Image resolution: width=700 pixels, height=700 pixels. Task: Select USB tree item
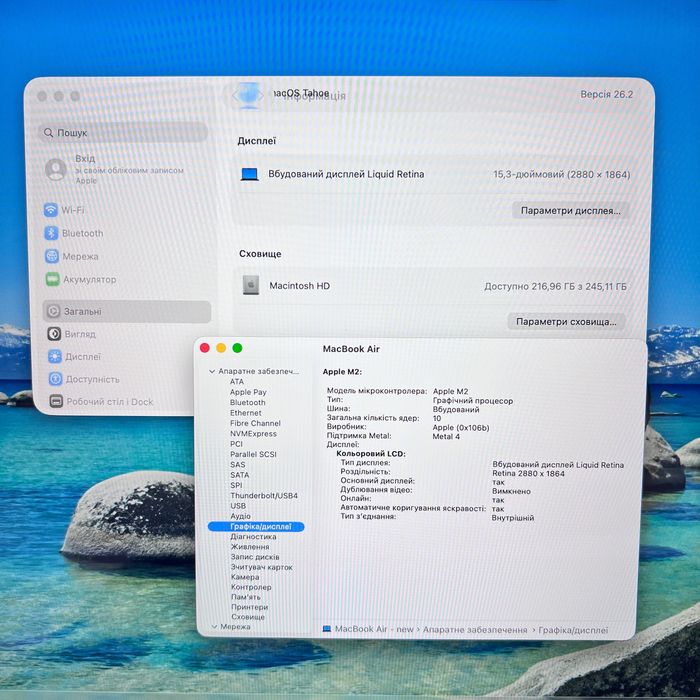tap(238, 506)
